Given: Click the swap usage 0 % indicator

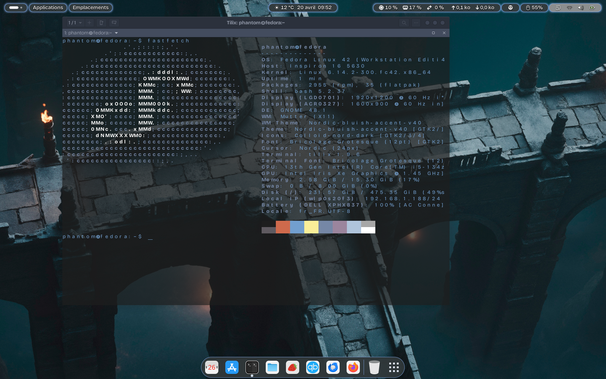Looking at the screenshot, I should (x=435, y=7).
